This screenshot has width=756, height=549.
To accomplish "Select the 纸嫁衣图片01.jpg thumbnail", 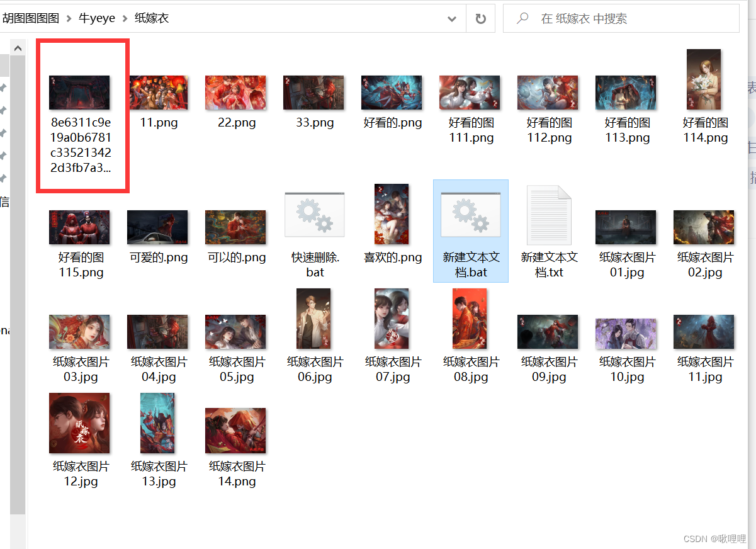I will point(626,227).
